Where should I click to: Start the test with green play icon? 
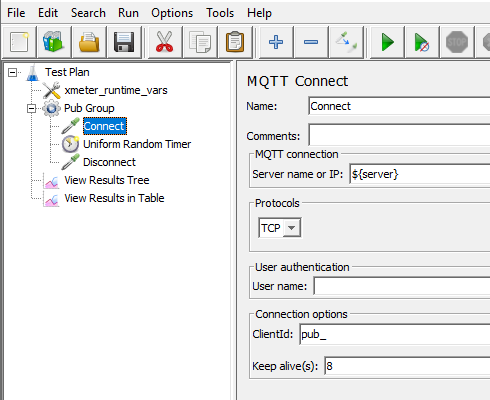(387, 42)
